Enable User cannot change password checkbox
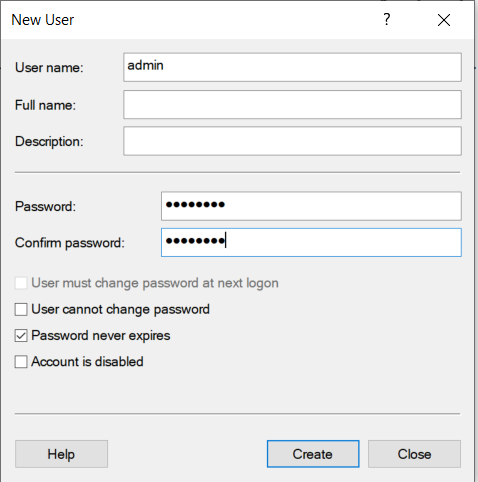The height and width of the screenshot is (482, 478). [x=21, y=309]
